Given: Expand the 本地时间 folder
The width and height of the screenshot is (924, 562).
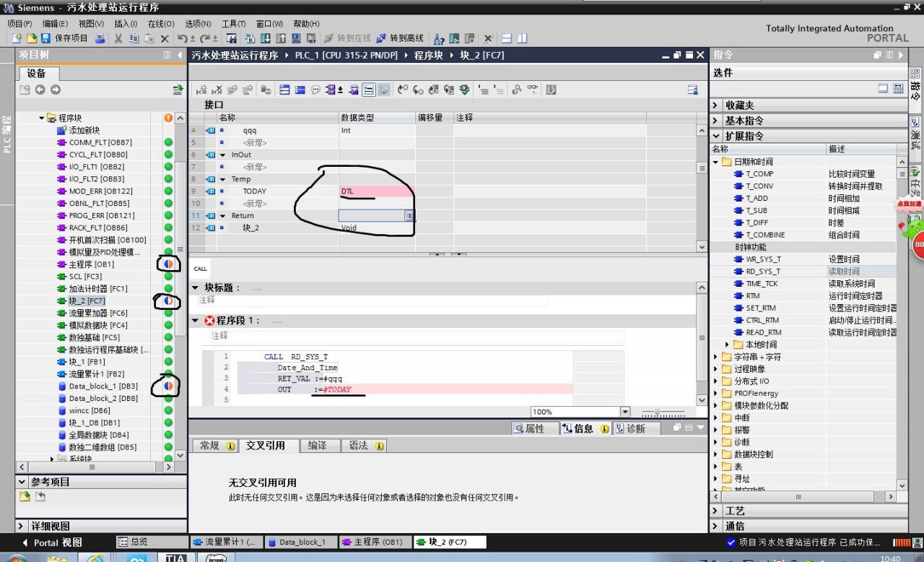Looking at the screenshot, I should pyautogui.click(x=728, y=345).
